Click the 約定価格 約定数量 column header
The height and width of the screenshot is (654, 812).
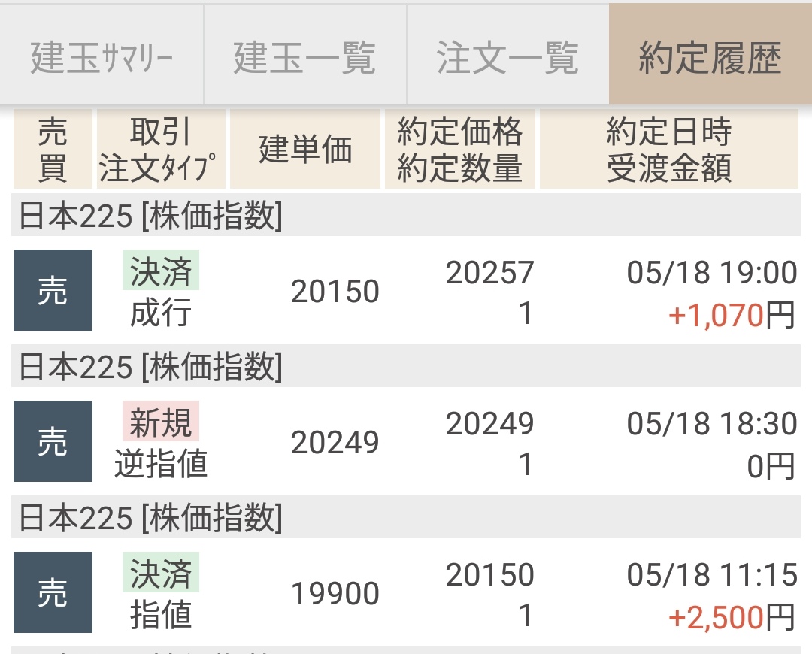(459, 150)
